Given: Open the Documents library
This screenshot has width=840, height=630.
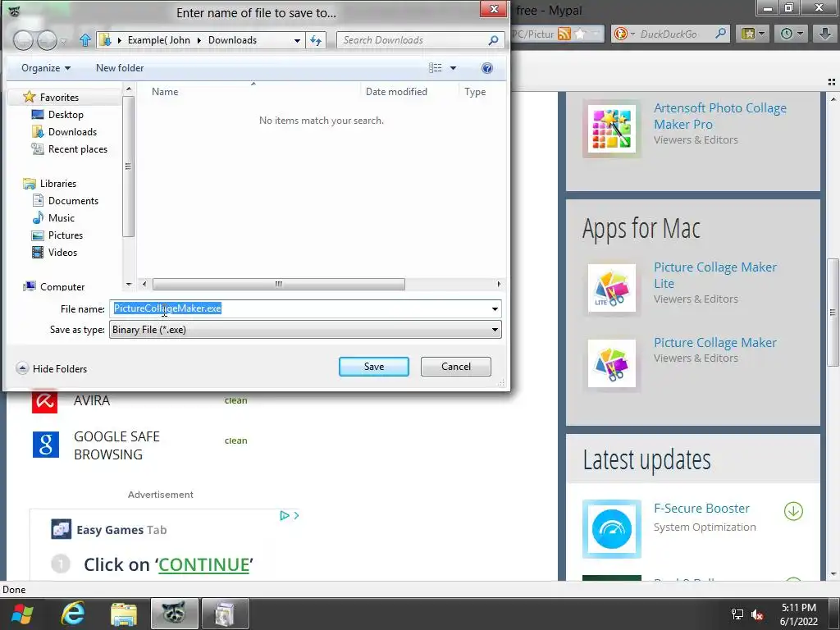Looking at the screenshot, I should (x=73, y=200).
